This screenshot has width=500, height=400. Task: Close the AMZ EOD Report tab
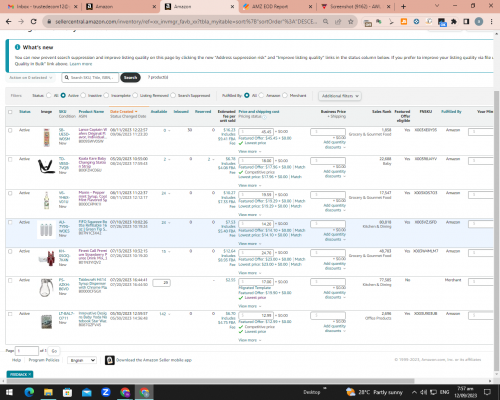click(x=310, y=6)
